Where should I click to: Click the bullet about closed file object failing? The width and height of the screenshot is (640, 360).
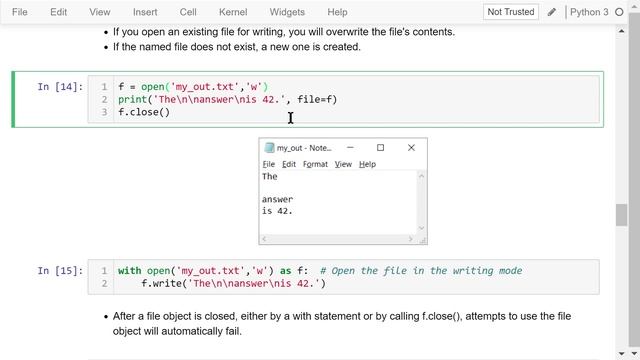342,324
